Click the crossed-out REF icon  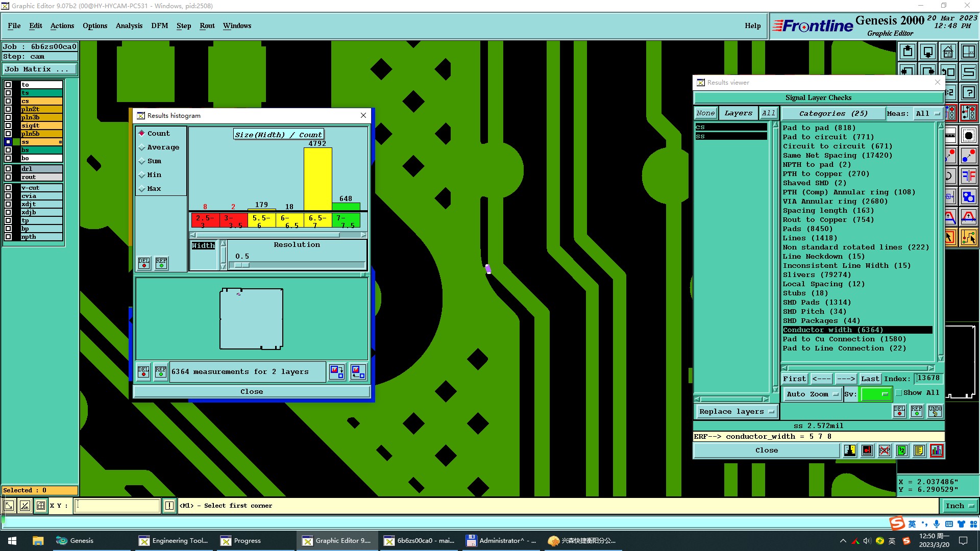(885, 450)
